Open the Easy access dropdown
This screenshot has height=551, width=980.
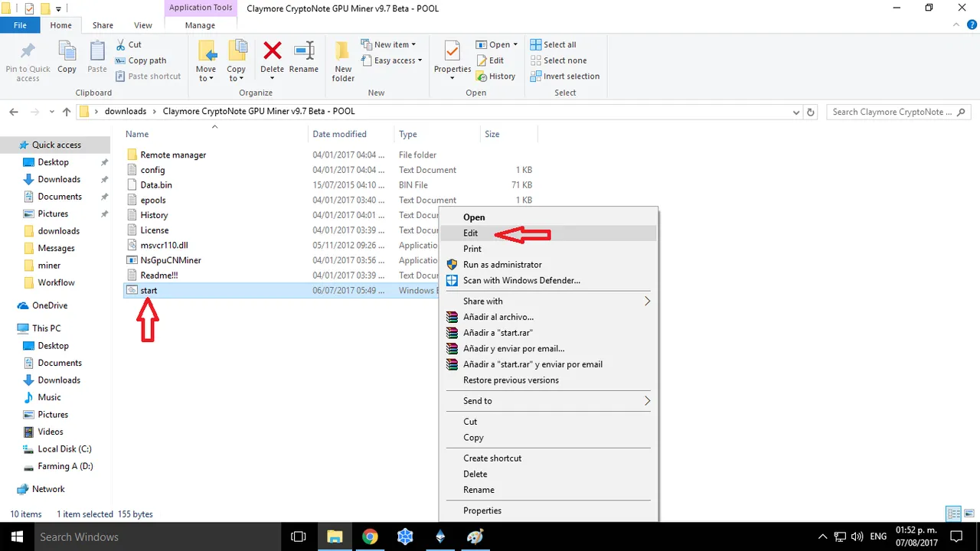pos(391,60)
